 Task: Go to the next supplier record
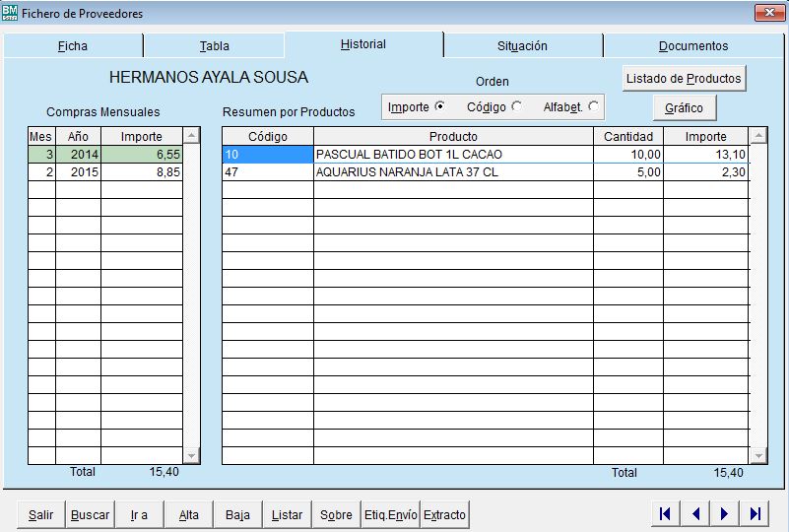pyautogui.click(x=725, y=513)
